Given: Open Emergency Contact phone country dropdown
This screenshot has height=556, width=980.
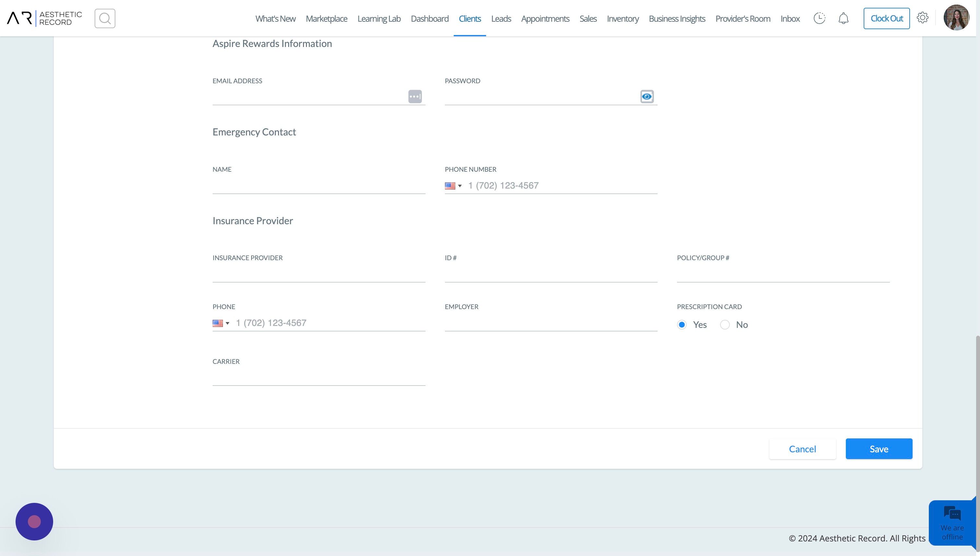Looking at the screenshot, I should click(x=453, y=186).
